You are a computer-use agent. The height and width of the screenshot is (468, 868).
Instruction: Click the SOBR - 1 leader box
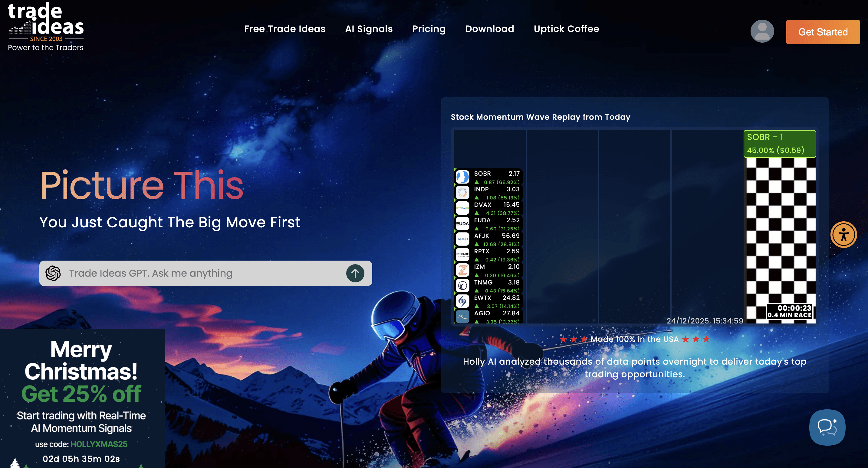(x=779, y=144)
